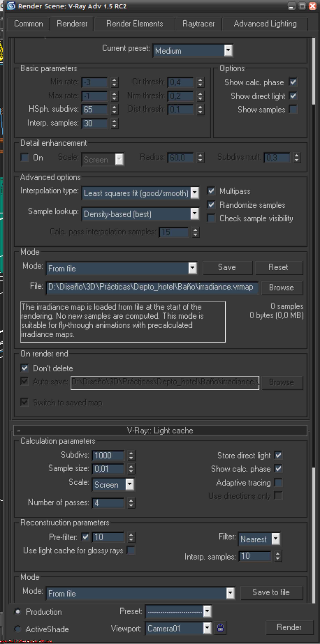The image size is (320, 644).
Task: Switch to the Common tab
Action: [28, 24]
